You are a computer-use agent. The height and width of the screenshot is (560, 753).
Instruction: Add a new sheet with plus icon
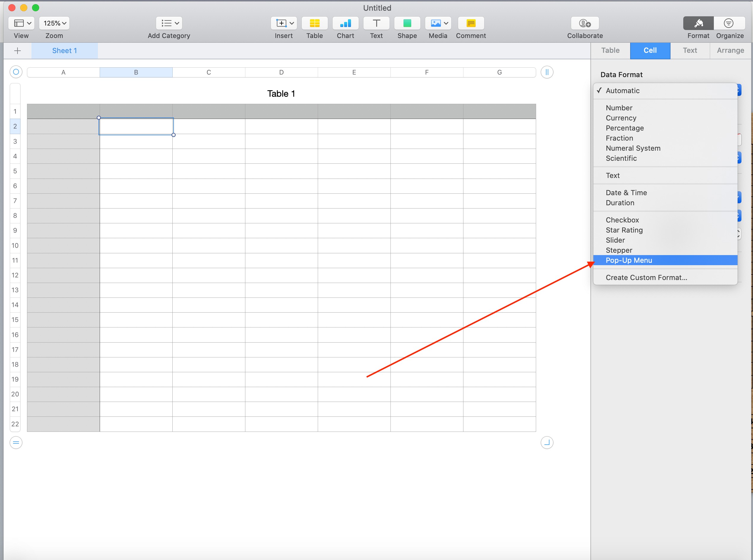[x=18, y=51]
